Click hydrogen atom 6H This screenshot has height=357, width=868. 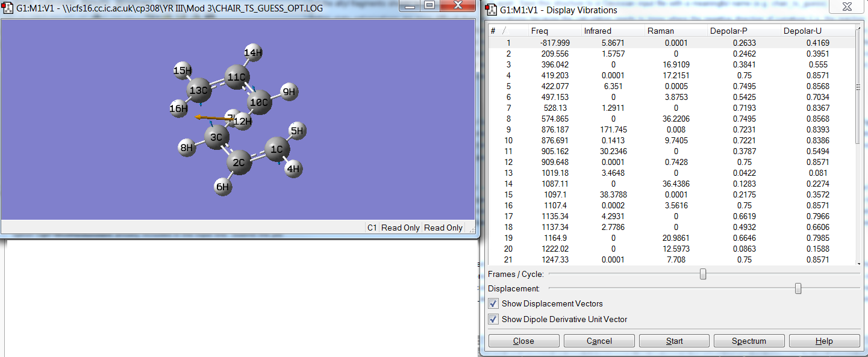tap(223, 187)
